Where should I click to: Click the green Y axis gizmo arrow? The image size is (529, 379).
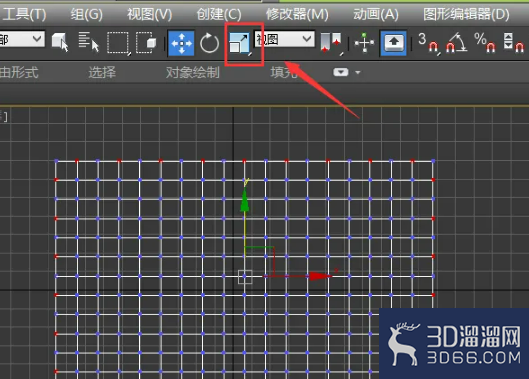pos(245,201)
